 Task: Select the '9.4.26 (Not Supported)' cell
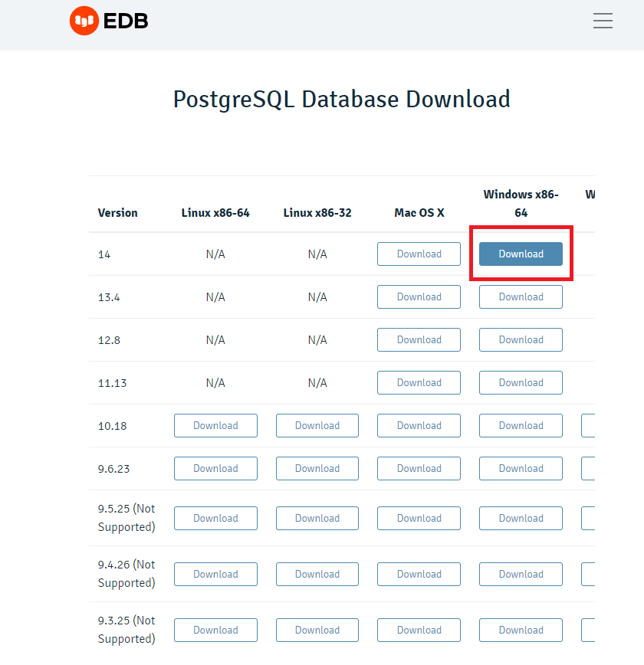[x=127, y=574]
